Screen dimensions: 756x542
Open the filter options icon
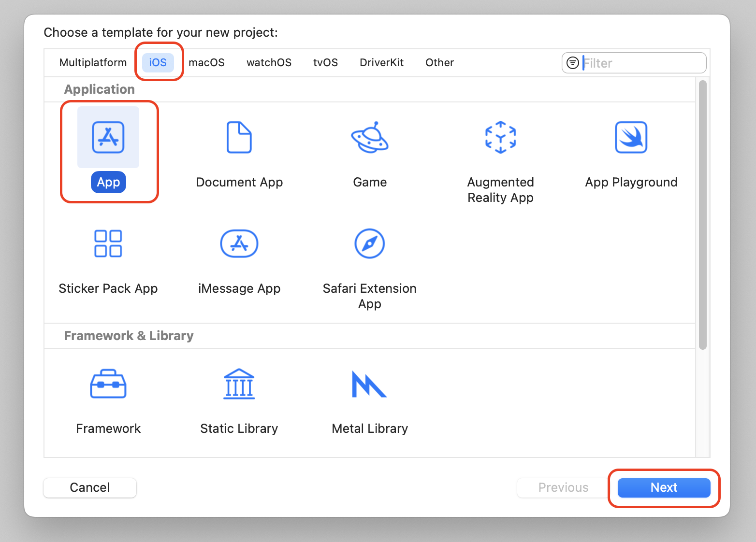pos(573,63)
